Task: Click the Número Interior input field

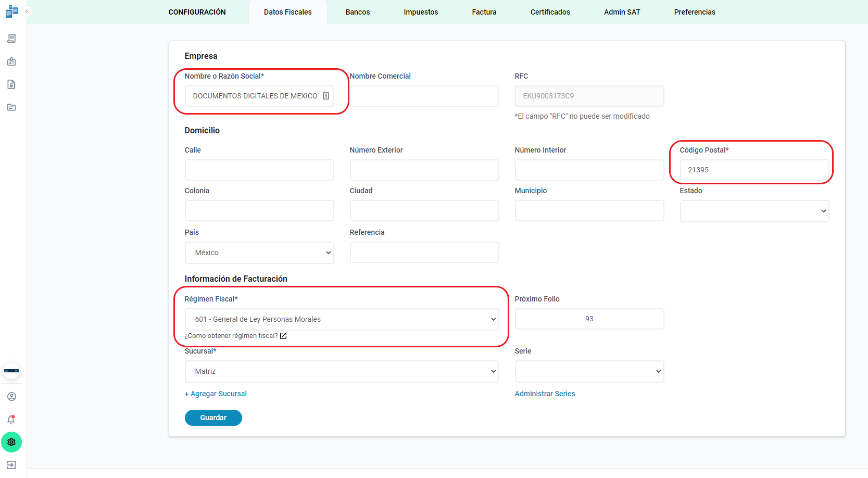Action: 589,170
